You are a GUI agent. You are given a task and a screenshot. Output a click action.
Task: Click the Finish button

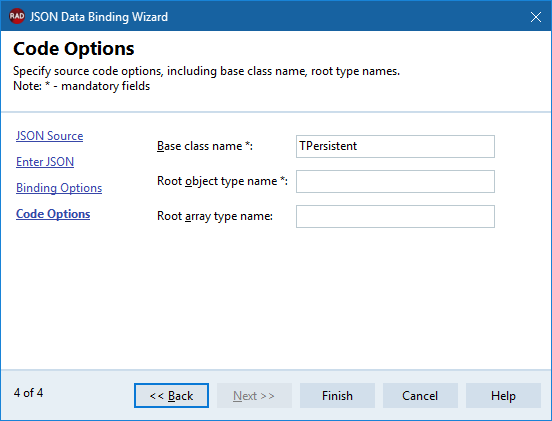coord(337,396)
